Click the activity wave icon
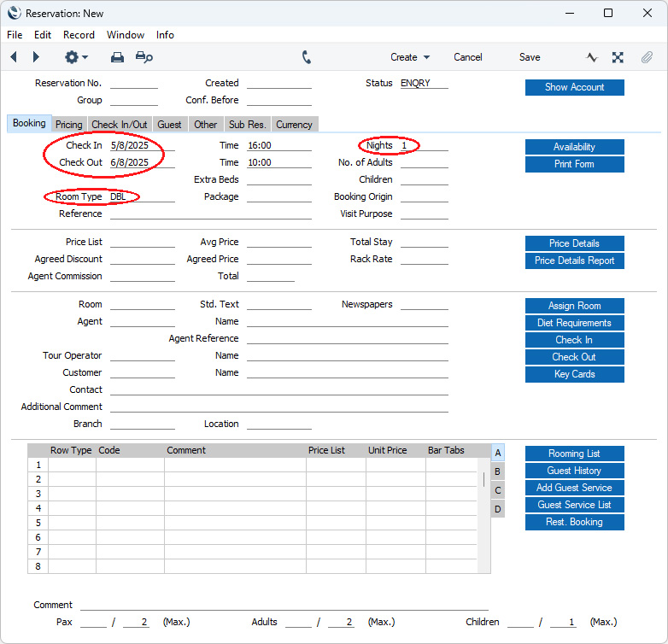The height and width of the screenshot is (644, 668). (592, 57)
